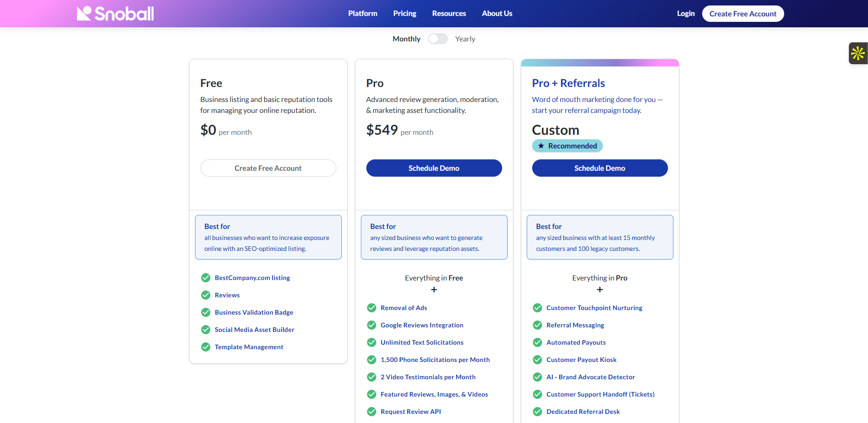This screenshot has height=423, width=868.
Task: Open the Platform navigation menu
Action: [x=363, y=14]
